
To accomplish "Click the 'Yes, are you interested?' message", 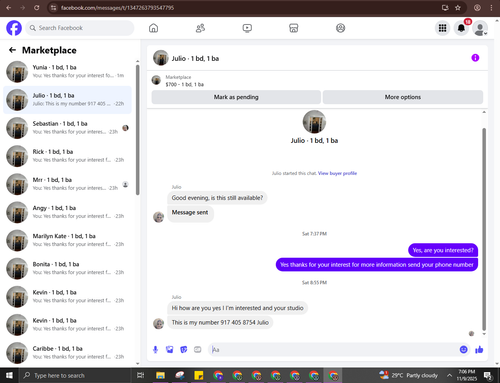I will (x=443, y=250).
